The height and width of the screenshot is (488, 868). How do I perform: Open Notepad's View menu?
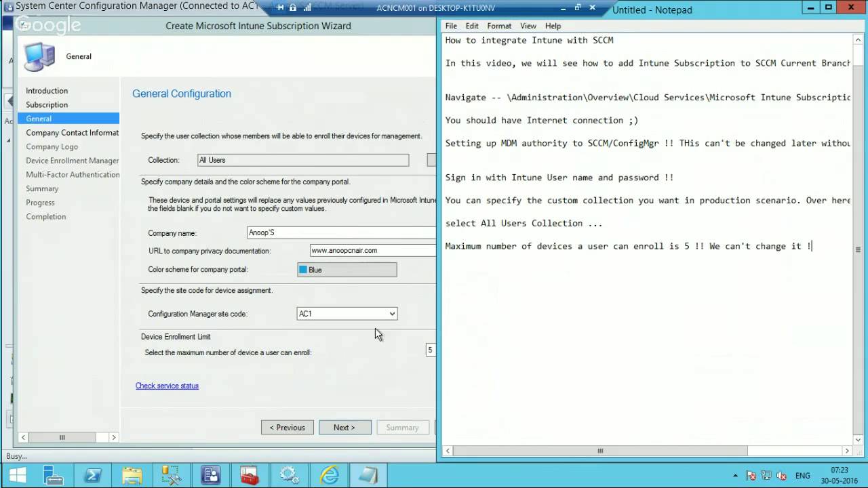[528, 26]
